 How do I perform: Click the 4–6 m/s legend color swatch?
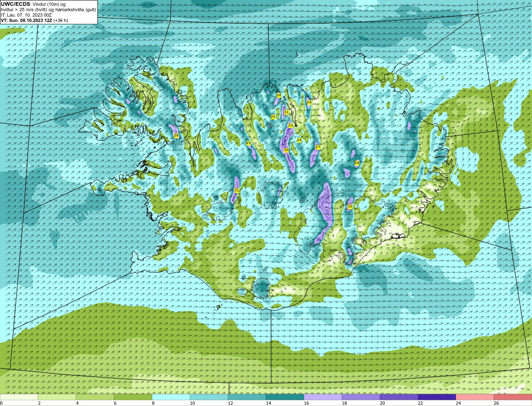[95, 397]
